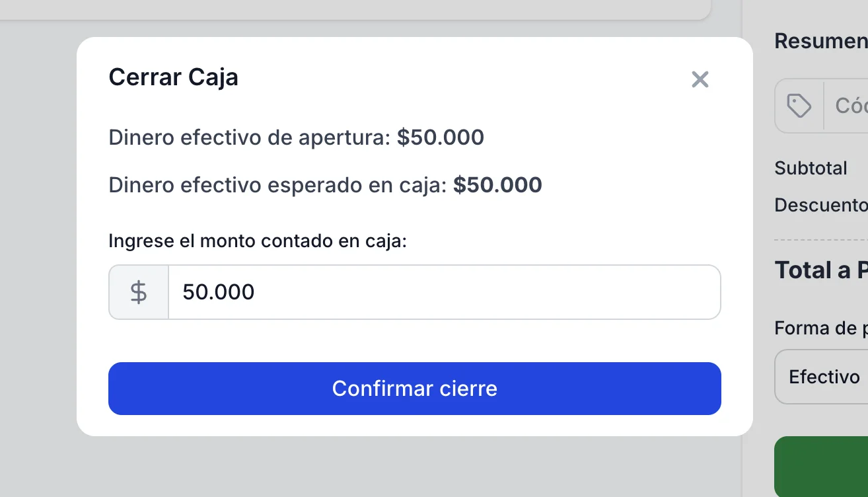This screenshot has height=497, width=868.
Task: Click the Total a Pagar heading
Action: 821,270
